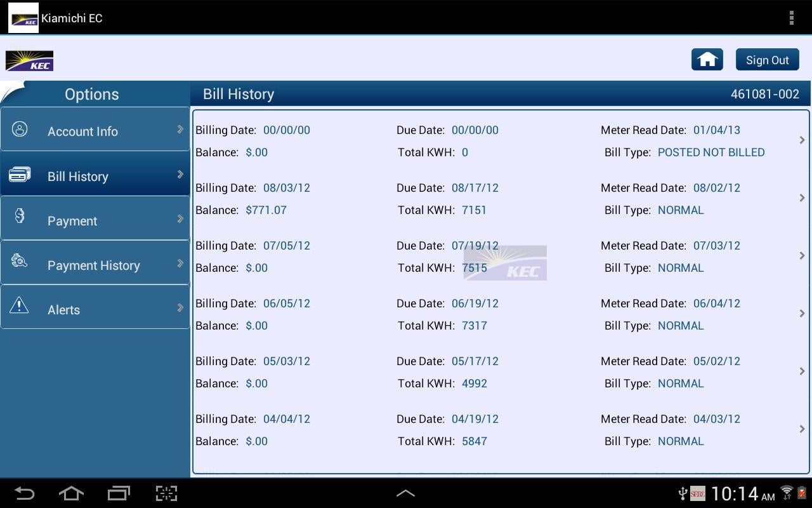Open details chevron for 05/03/12 bill
The image size is (812, 508).
click(802, 371)
